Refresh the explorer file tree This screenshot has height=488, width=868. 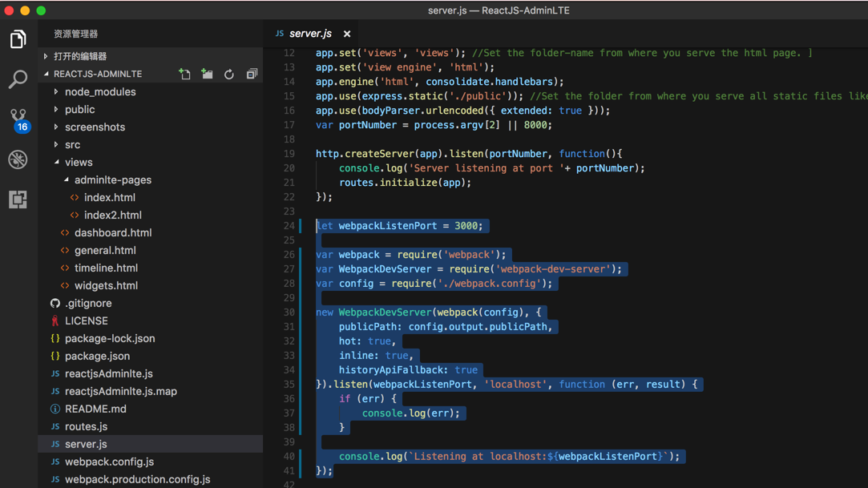click(229, 74)
